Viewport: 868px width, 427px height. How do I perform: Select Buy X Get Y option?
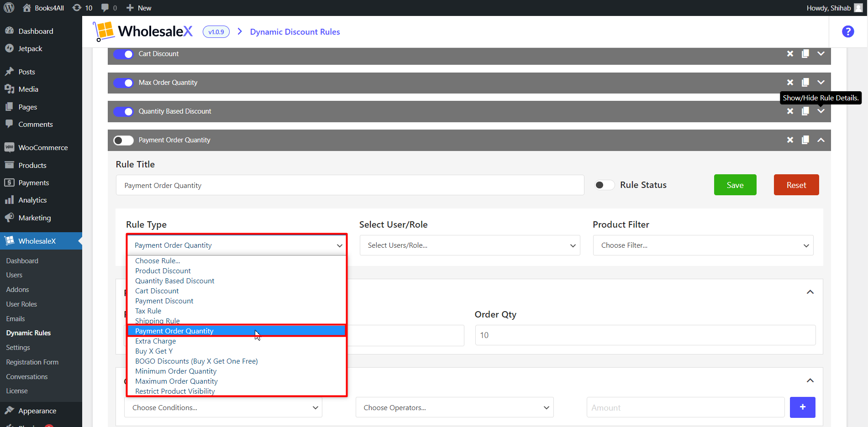237,351
